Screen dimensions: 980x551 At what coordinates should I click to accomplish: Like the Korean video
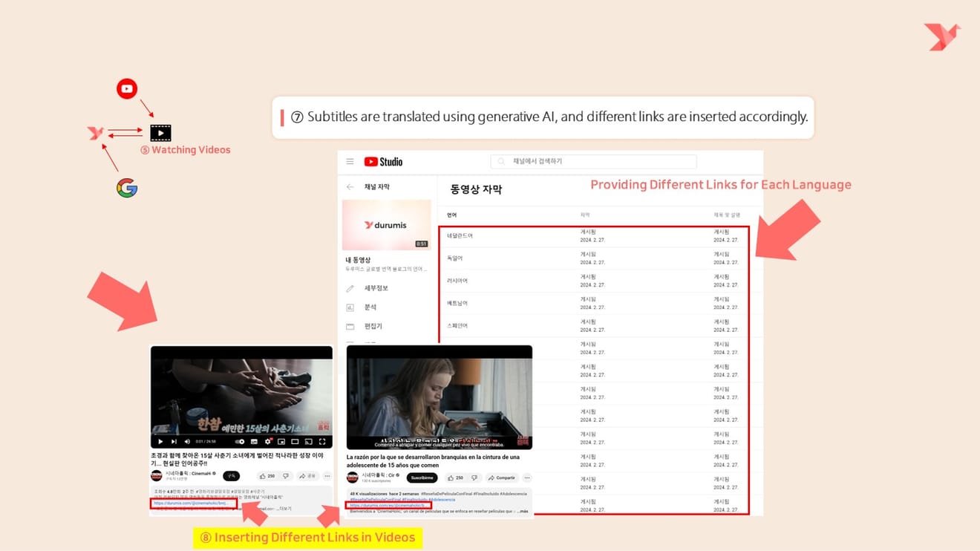pos(267,476)
